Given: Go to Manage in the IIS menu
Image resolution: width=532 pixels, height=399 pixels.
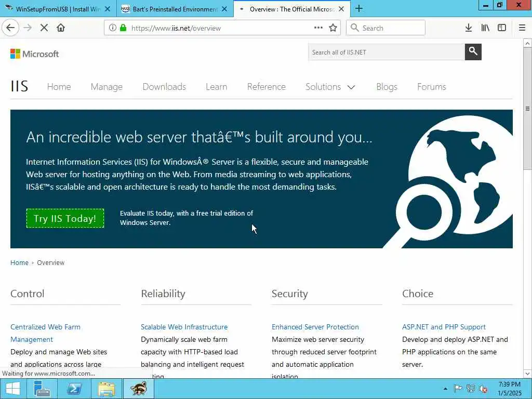Looking at the screenshot, I should tap(107, 87).
